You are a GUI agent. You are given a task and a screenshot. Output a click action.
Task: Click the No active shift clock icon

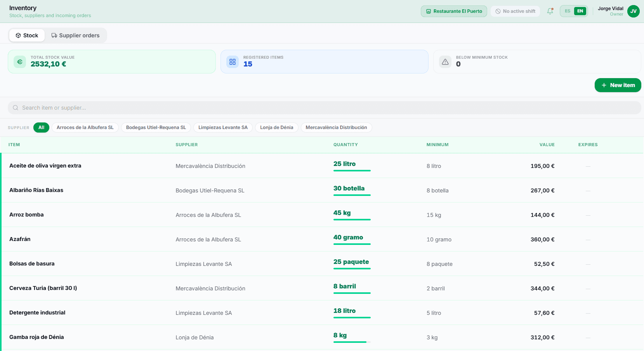[x=498, y=11]
